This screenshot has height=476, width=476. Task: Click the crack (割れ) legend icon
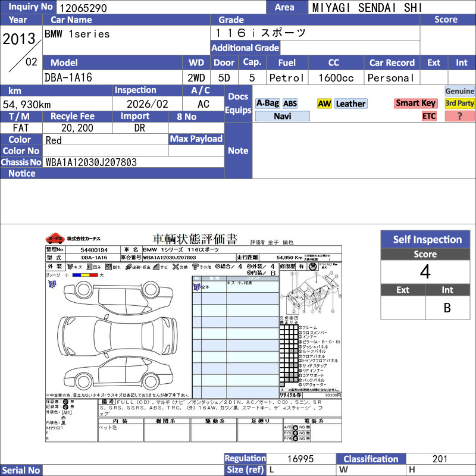(108, 267)
